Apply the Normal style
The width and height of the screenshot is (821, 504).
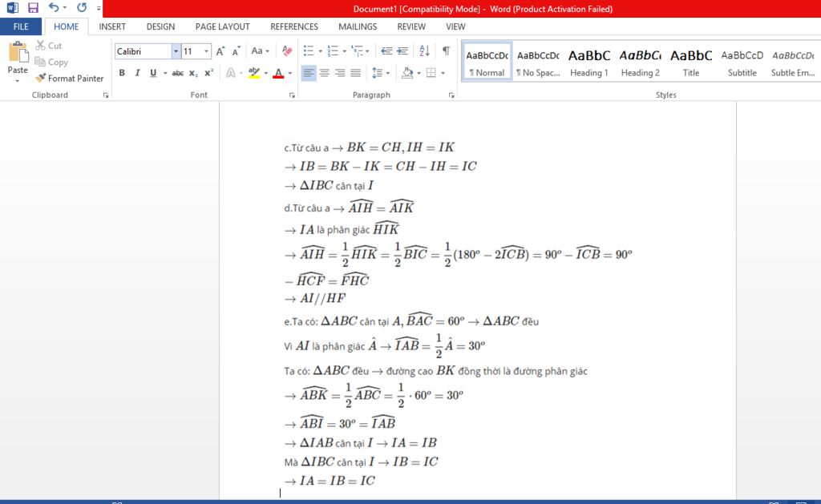click(x=487, y=62)
